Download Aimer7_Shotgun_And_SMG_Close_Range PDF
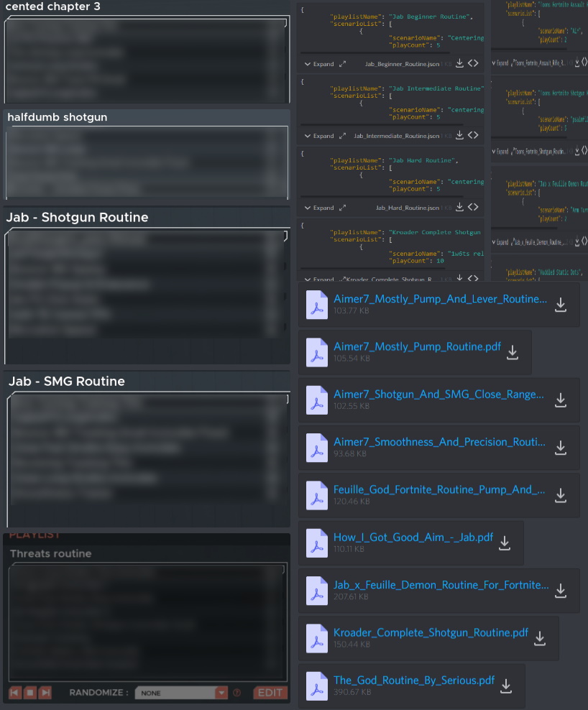588x710 pixels. pyautogui.click(x=561, y=400)
